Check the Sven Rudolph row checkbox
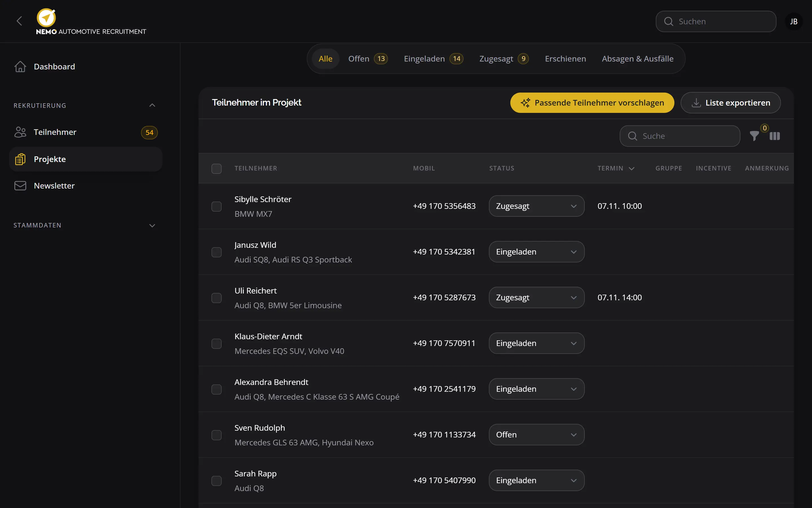812x508 pixels. (217, 435)
